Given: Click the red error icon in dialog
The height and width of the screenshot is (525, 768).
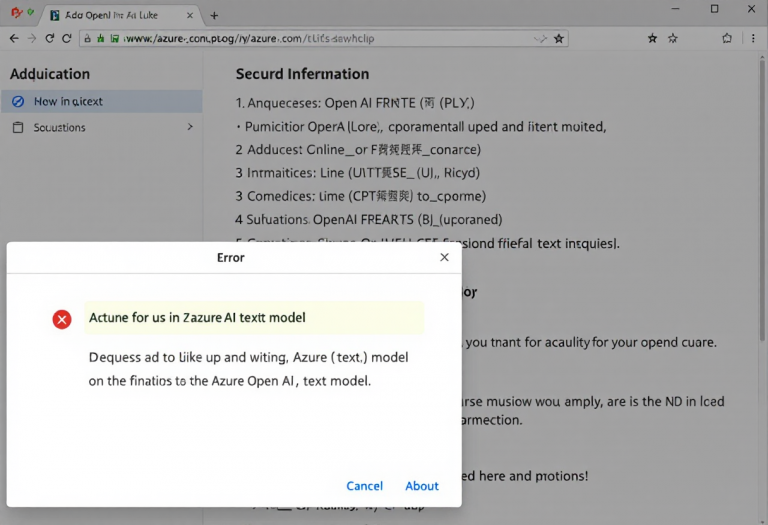Looking at the screenshot, I should (62, 319).
